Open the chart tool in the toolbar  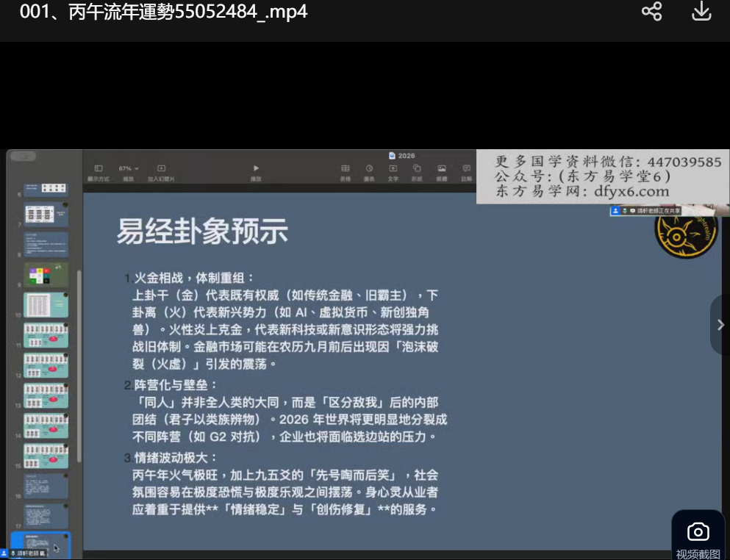pyautogui.click(x=369, y=171)
